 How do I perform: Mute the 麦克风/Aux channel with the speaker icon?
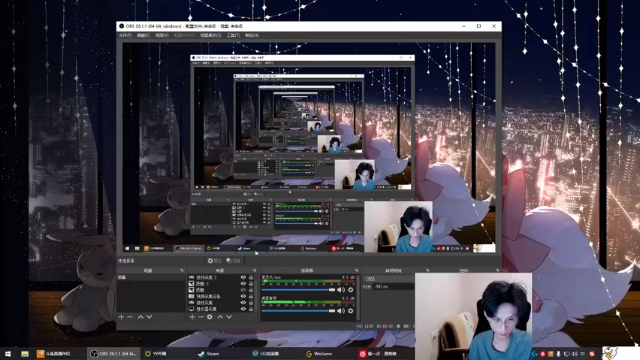(x=341, y=290)
